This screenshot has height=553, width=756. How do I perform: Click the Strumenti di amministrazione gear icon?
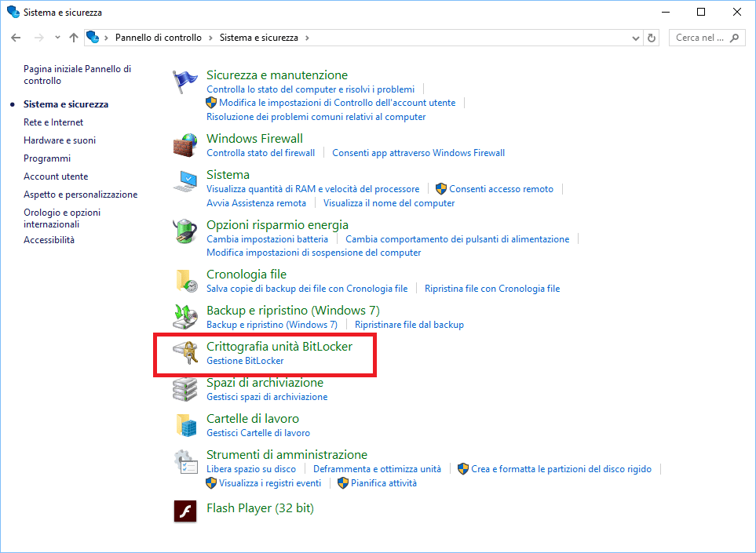click(x=185, y=461)
